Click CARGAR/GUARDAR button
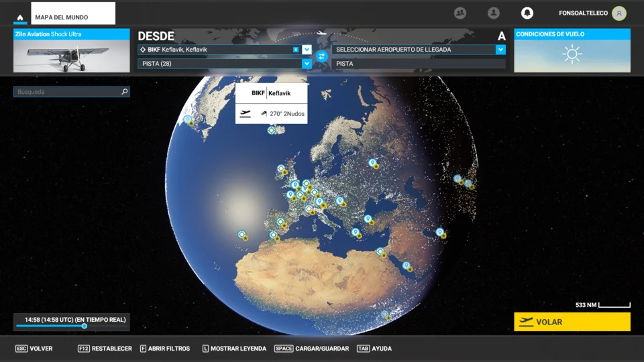Image resolution: width=644 pixels, height=362 pixels. 312,349
